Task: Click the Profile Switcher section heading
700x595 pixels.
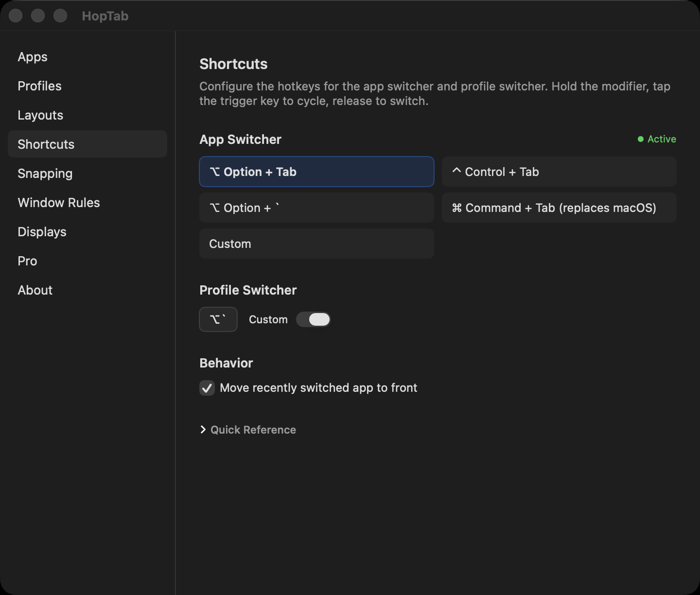Action: point(248,290)
